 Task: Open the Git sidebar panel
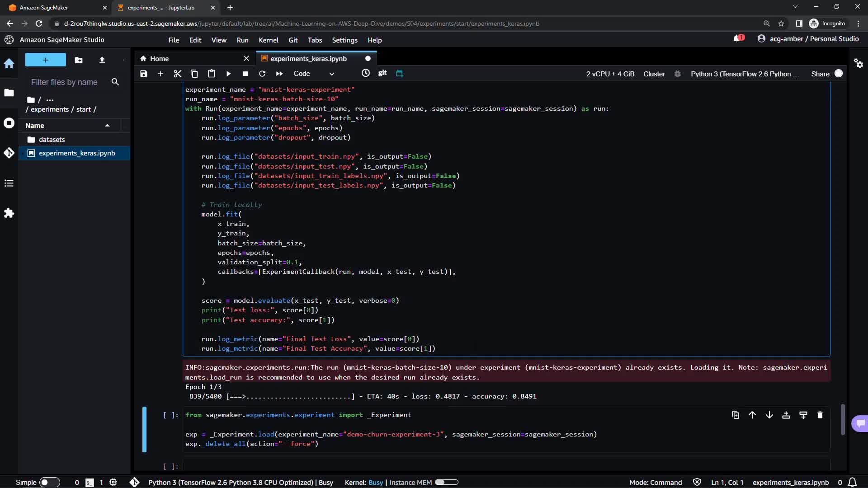(9, 153)
